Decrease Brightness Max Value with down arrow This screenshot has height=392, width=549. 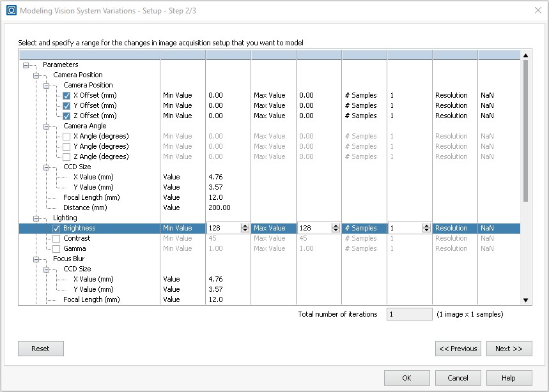(335, 230)
